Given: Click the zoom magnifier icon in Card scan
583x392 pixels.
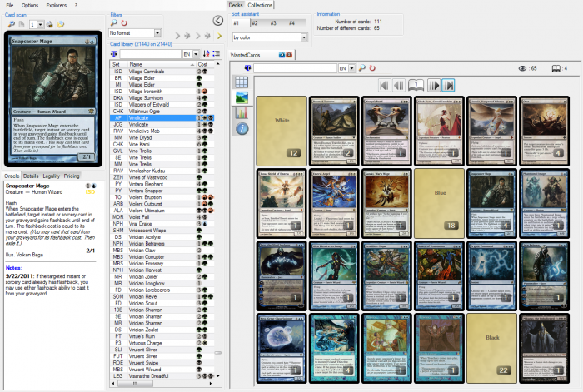Looking at the screenshot, I should [x=12, y=24].
